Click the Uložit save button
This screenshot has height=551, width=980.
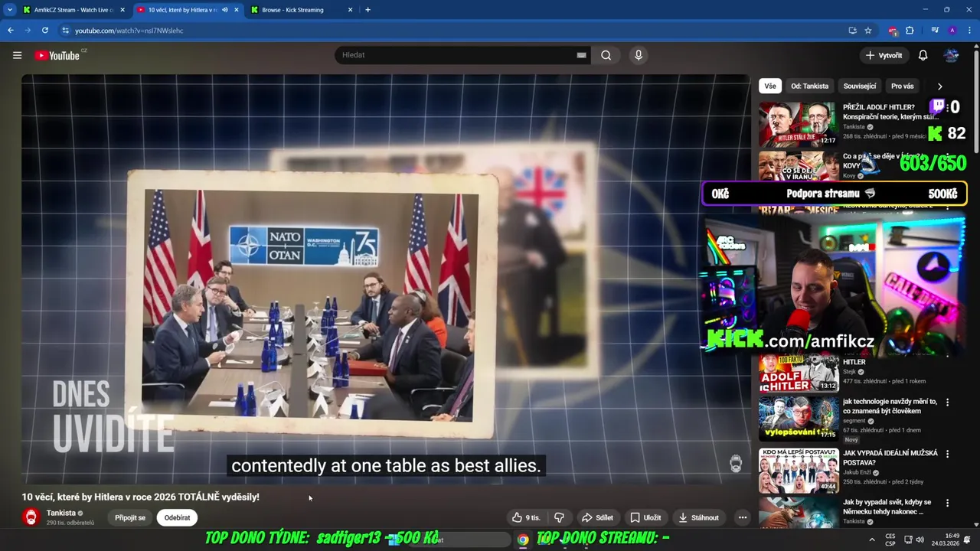tap(645, 517)
